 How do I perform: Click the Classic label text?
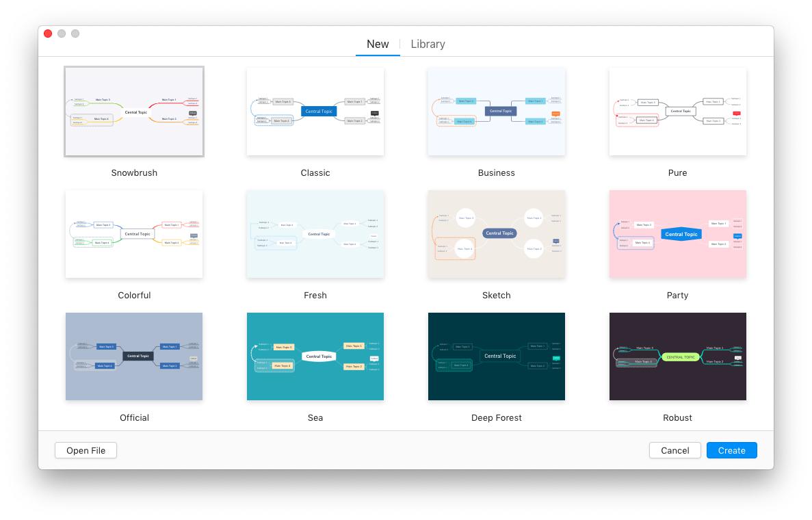coord(315,173)
